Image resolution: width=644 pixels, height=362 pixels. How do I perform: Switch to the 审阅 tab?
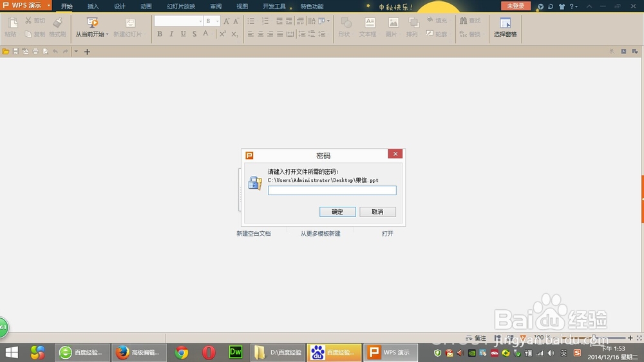216,6
